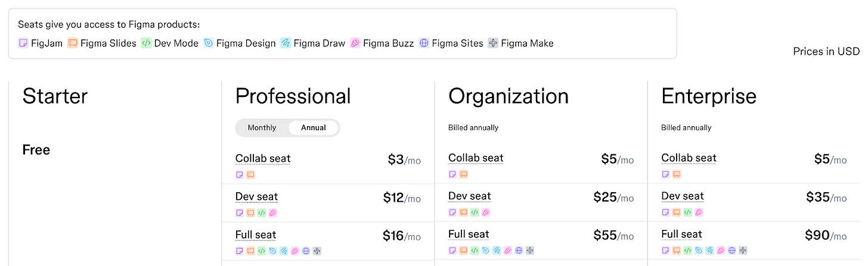Click the Dev Mode icon in the legend
Image resolution: width=868 pixels, height=266 pixels.
[146, 43]
